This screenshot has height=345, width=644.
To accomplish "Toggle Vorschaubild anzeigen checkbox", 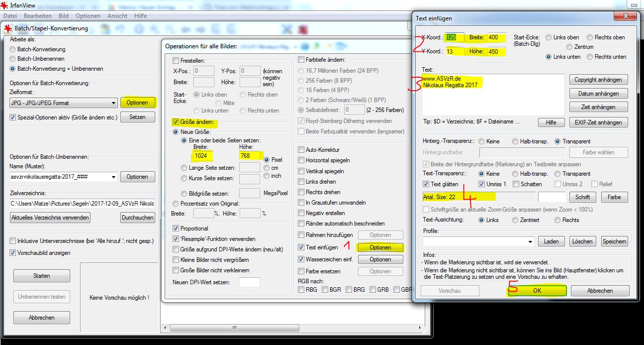I will click(x=13, y=253).
